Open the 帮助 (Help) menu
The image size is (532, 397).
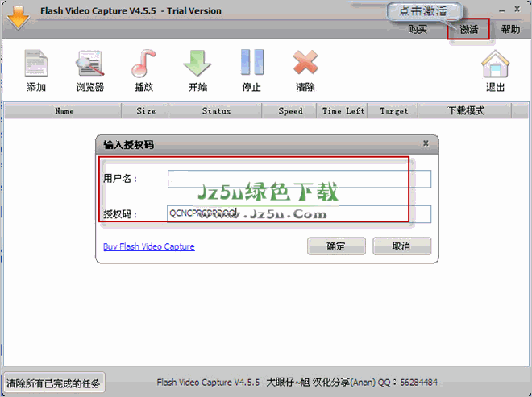pyautogui.click(x=510, y=30)
